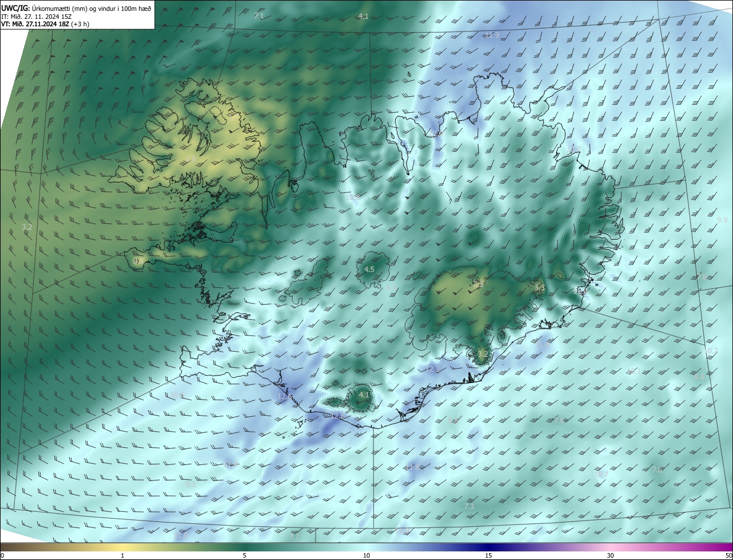This screenshot has height=560, width=733.
Task: Click the 3.3 value label
Action: [538, 288]
